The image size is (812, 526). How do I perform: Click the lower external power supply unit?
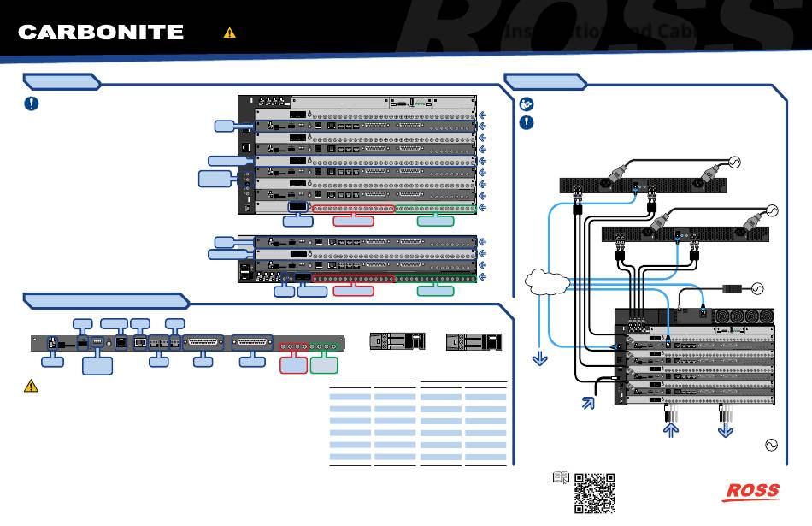coord(685,233)
